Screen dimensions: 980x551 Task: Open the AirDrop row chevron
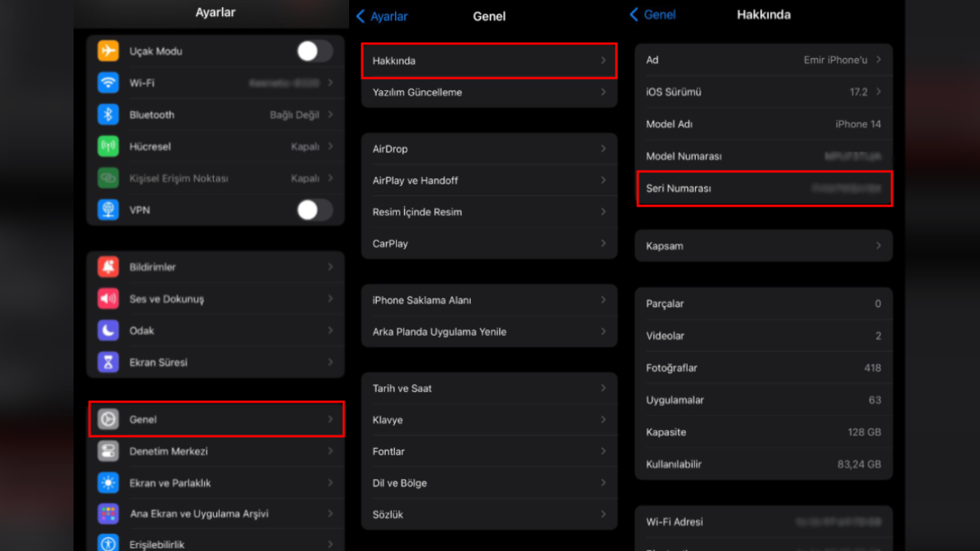click(603, 148)
